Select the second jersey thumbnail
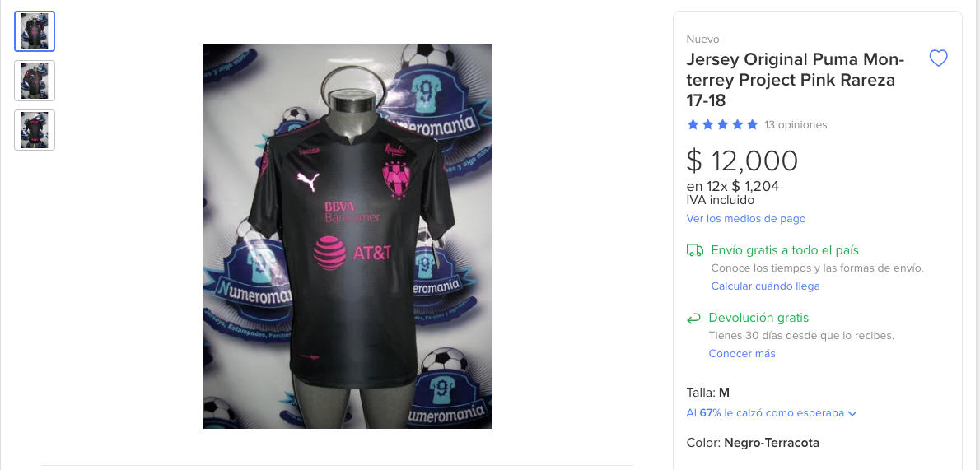The image size is (980, 470). (35, 81)
